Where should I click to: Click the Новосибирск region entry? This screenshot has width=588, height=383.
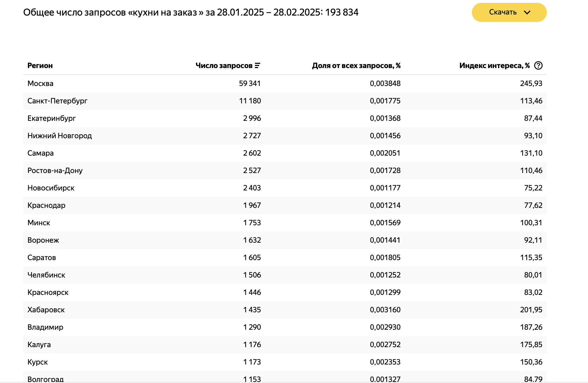click(51, 188)
